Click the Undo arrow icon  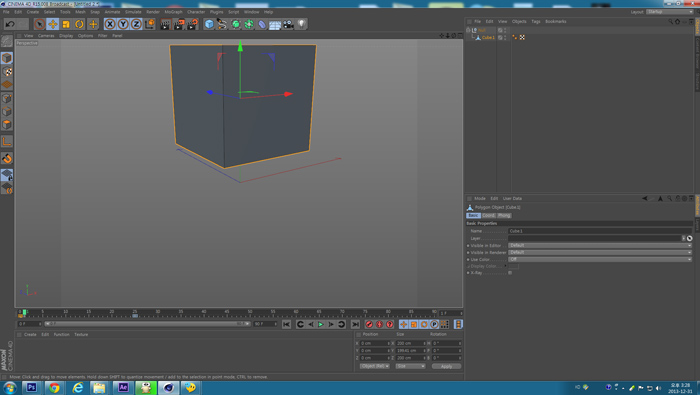coord(10,24)
